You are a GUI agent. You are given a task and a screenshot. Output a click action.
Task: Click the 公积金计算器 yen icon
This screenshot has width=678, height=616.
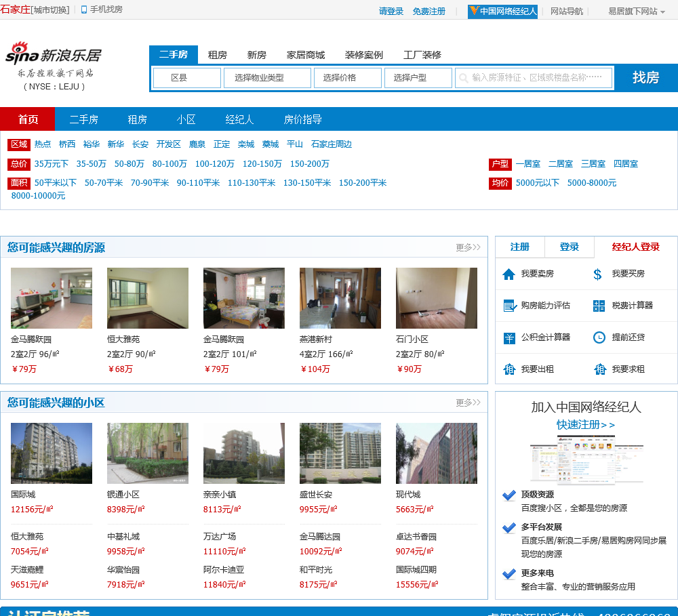pyautogui.click(x=509, y=337)
